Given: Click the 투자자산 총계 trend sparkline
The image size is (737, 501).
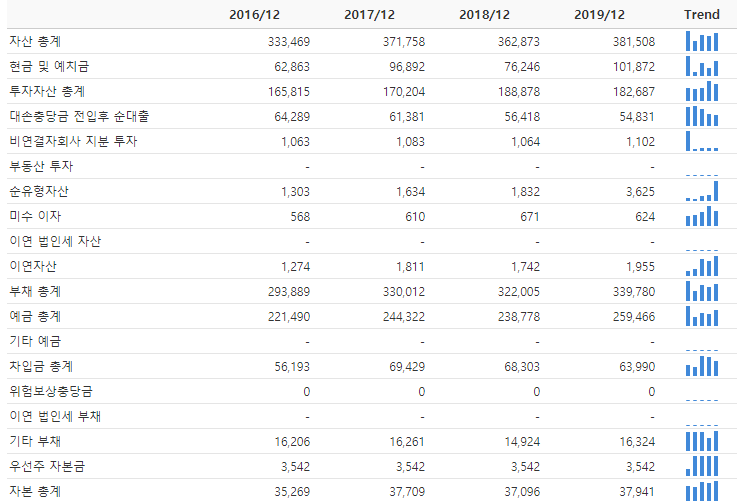Looking at the screenshot, I should coord(702,91).
